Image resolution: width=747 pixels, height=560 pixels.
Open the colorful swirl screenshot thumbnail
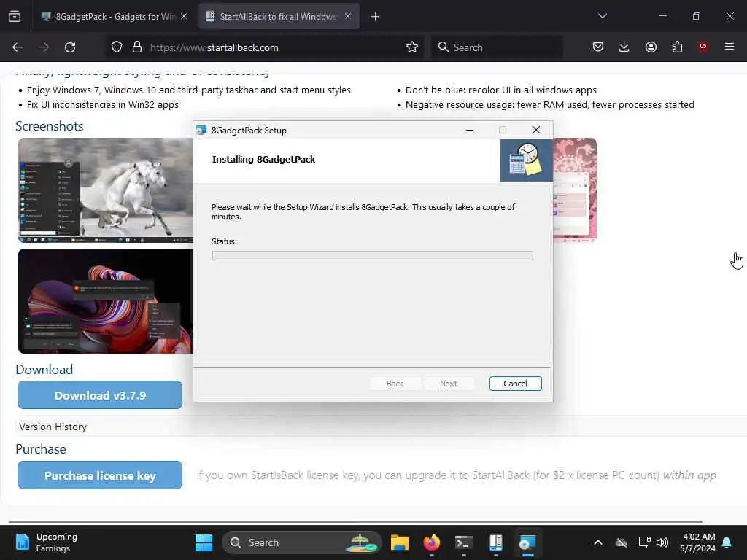106,301
